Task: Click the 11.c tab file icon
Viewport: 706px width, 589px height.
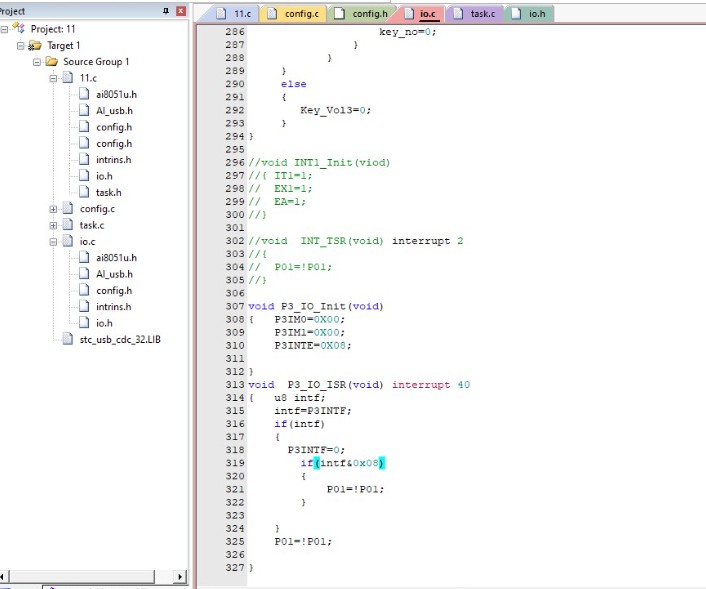Action: coord(221,14)
